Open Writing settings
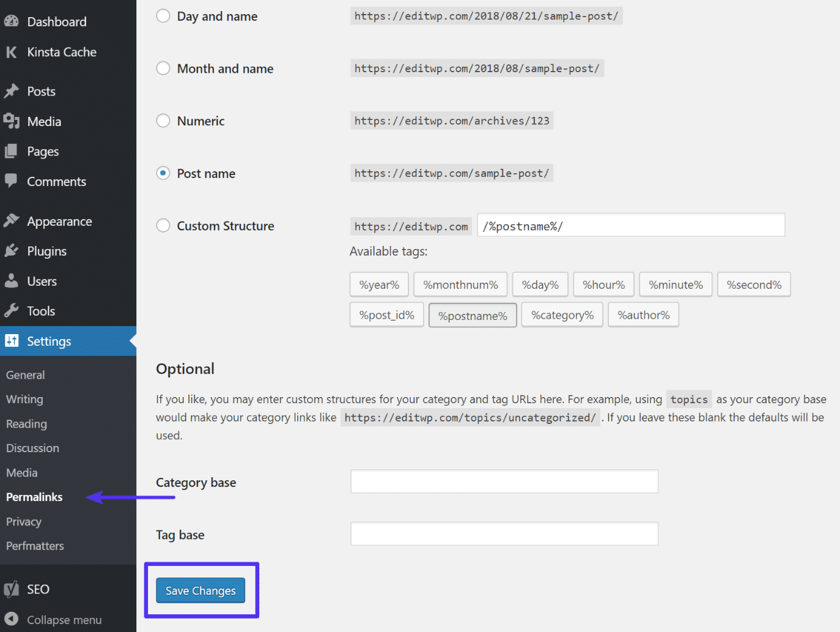 24,399
